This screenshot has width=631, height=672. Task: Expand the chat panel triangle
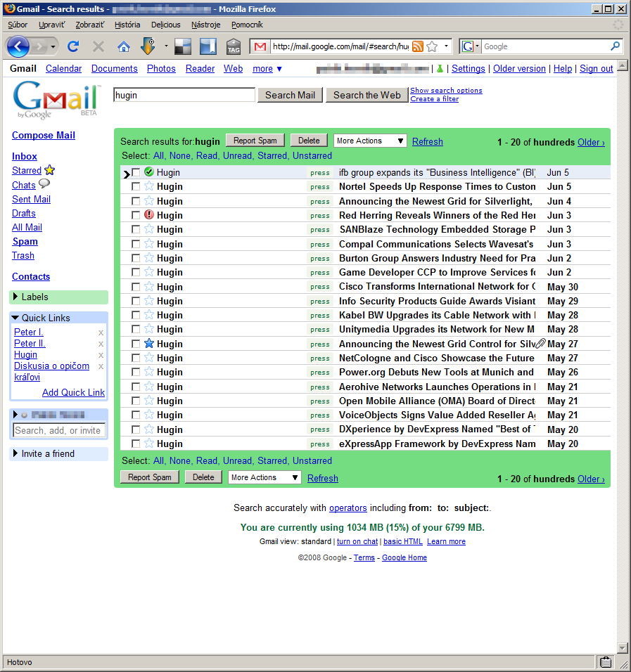coord(15,415)
